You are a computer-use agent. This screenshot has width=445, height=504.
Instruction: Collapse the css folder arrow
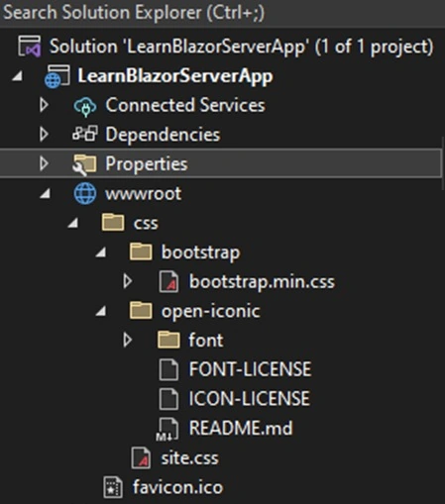[x=73, y=224]
